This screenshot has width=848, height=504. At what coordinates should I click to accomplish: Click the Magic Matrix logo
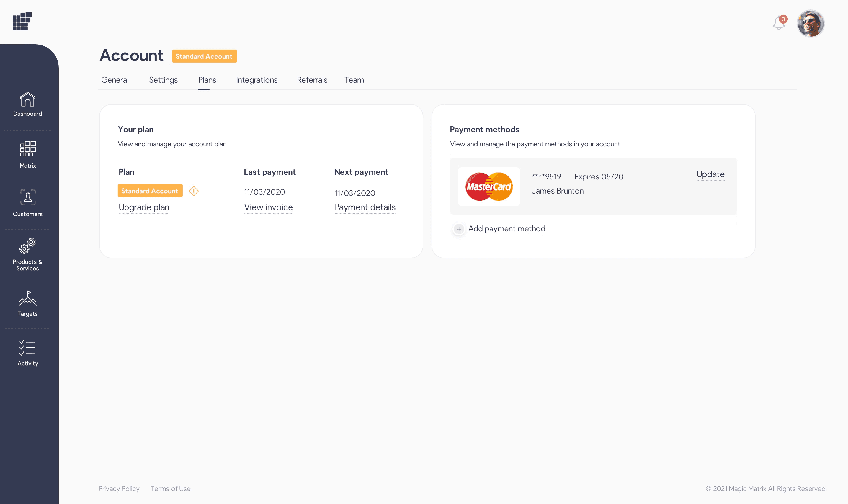(x=22, y=22)
